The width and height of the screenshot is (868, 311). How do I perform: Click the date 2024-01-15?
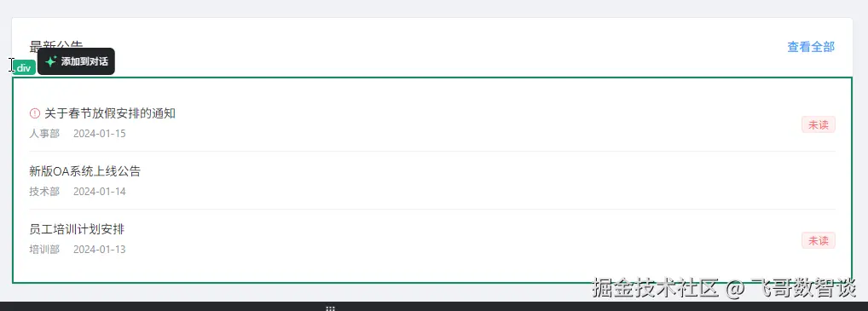100,134
